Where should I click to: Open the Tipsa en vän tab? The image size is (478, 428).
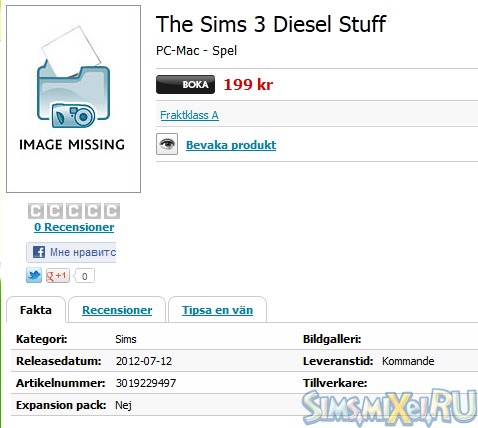coord(217,310)
